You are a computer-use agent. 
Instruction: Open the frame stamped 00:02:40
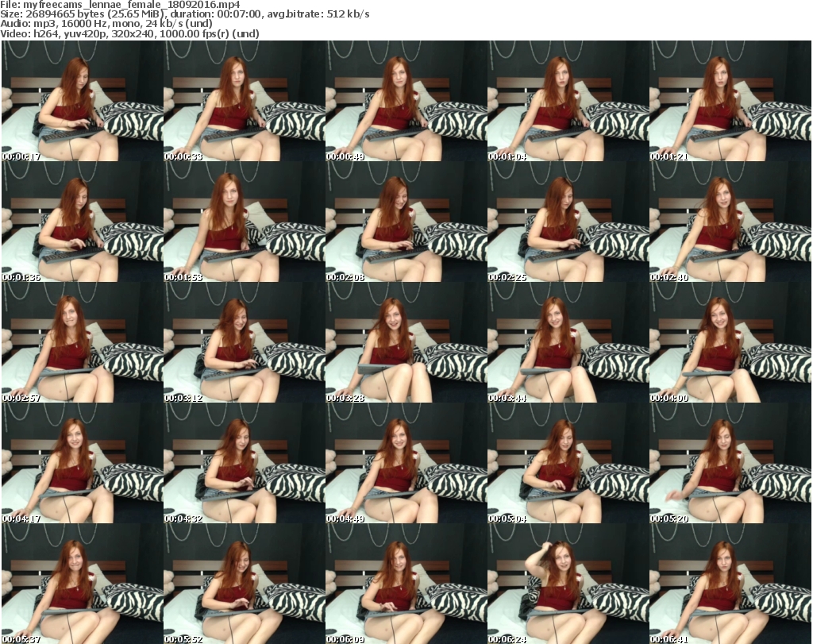pyautogui.click(x=730, y=222)
